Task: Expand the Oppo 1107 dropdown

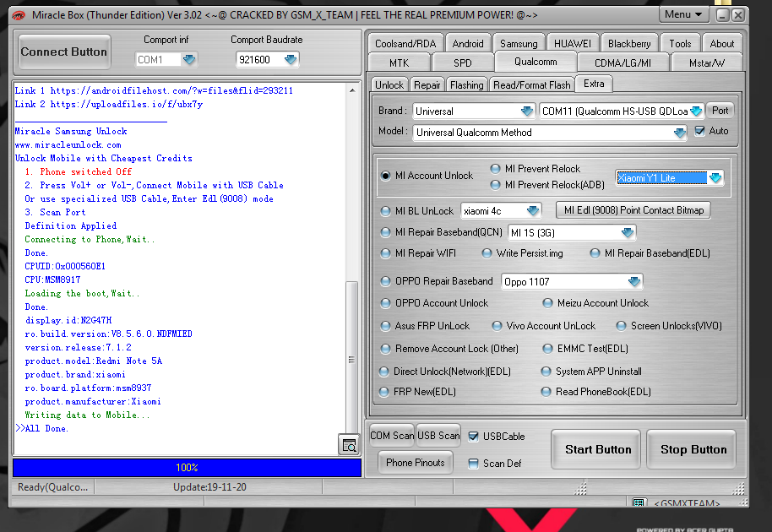Action: 634,281
